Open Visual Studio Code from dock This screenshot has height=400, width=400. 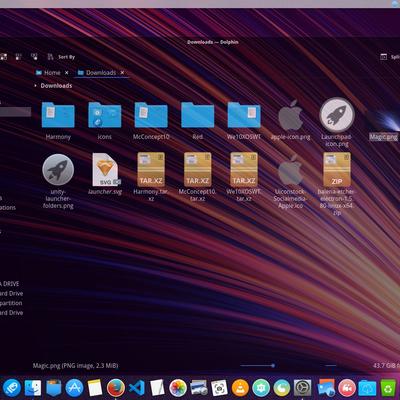(136, 388)
